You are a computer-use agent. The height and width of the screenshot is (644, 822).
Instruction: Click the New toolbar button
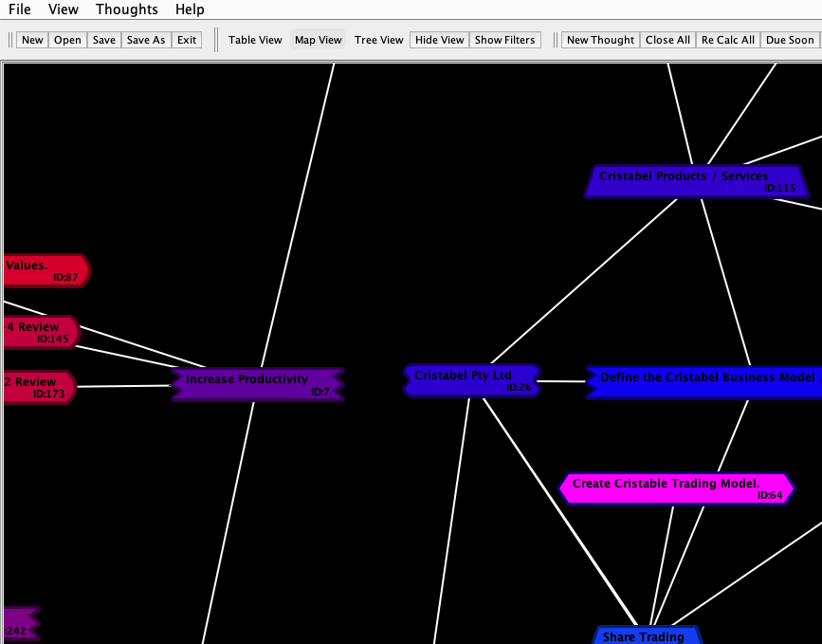pyautogui.click(x=32, y=40)
